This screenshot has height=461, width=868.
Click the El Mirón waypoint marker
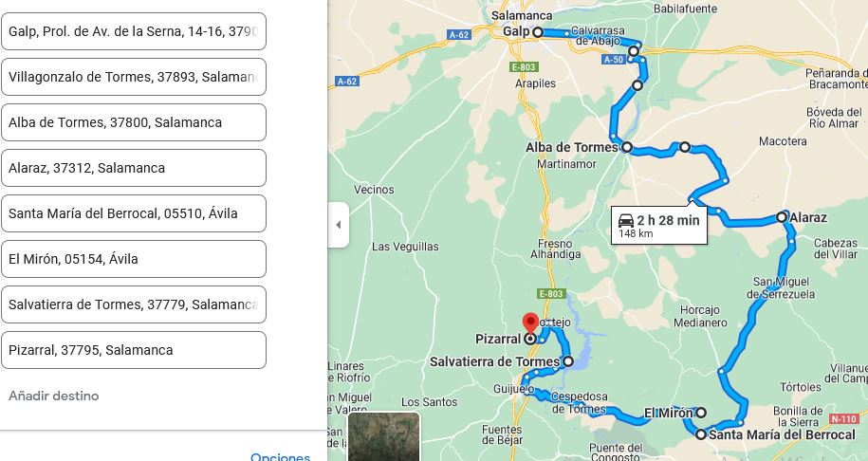coord(701,413)
